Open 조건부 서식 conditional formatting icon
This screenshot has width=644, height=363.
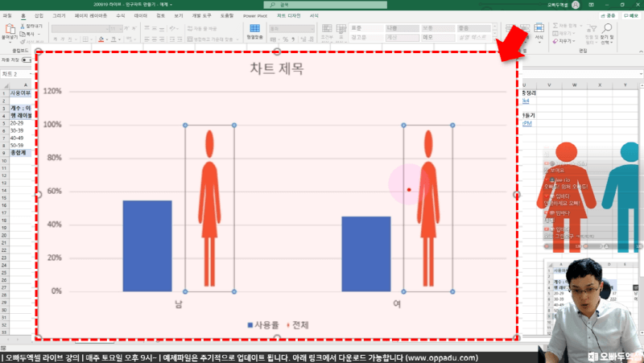click(327, 29)
